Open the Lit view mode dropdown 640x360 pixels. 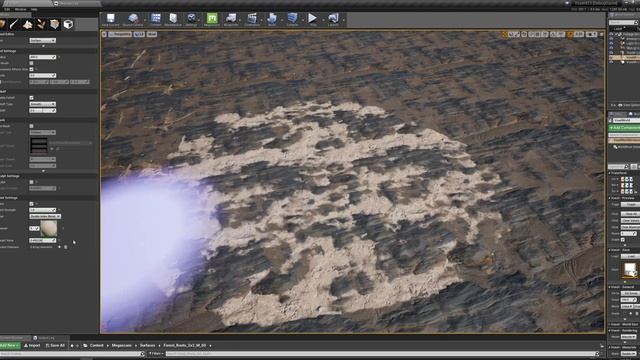[x=139, y=34]
